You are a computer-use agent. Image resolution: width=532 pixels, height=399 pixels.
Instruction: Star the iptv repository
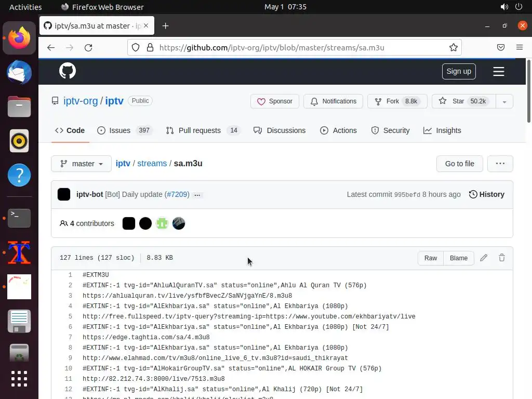(x=463, y=101)
